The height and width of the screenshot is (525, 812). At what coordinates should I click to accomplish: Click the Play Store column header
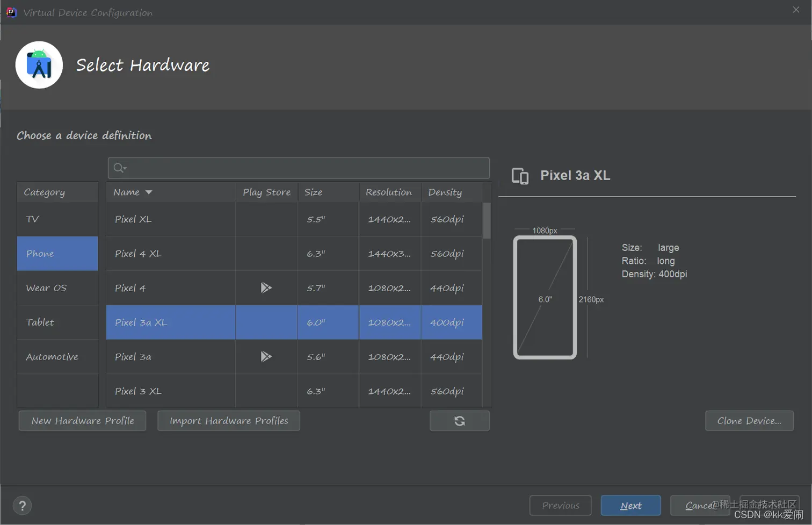[x=266, y=192]
